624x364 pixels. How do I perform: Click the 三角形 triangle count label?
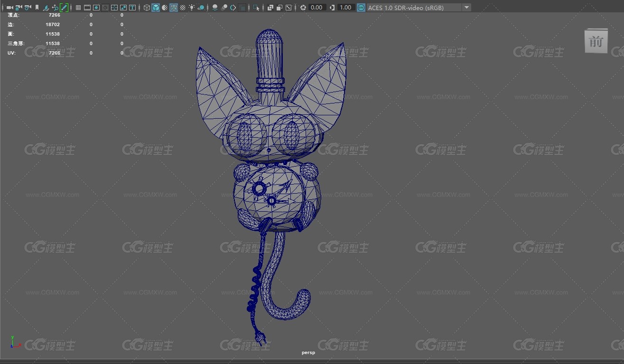tap(16, 43)
